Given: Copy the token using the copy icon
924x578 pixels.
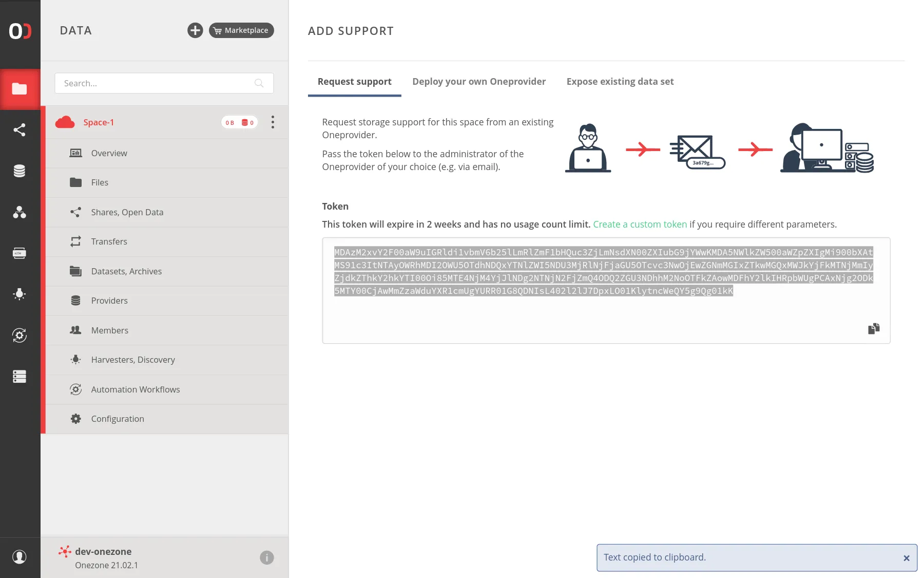Looking at the screenshot, I should tap(874, 328).
